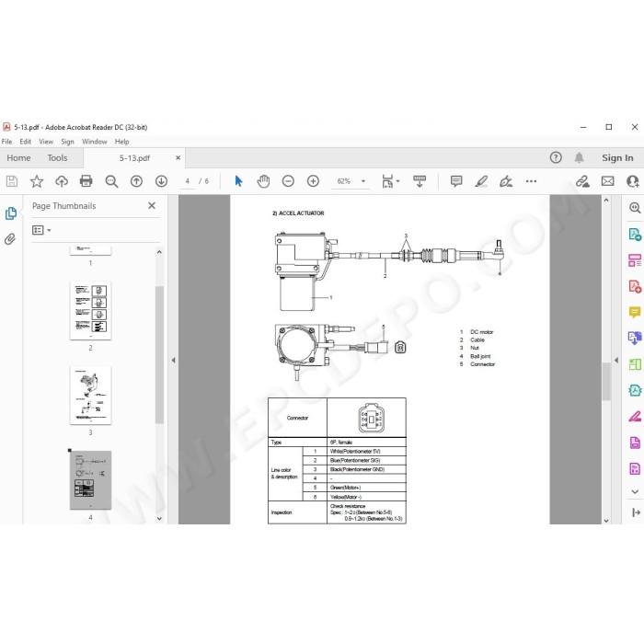Add file to starred favorites
The image size is (644, 644).
37,181
